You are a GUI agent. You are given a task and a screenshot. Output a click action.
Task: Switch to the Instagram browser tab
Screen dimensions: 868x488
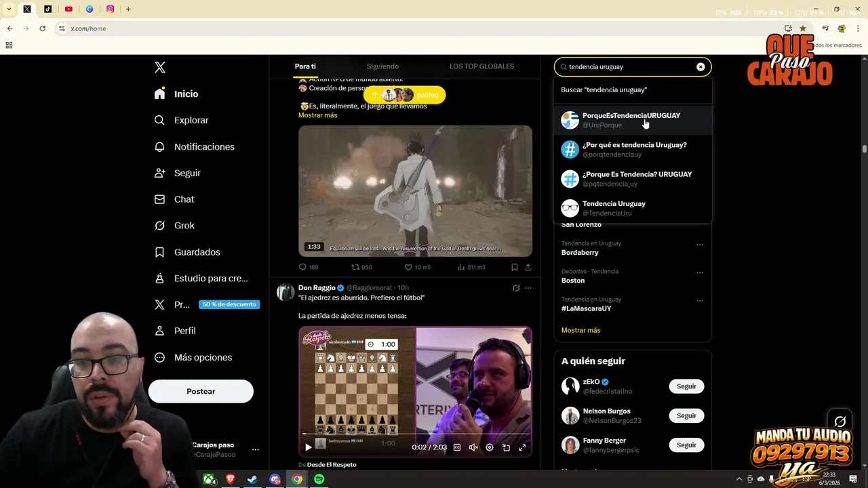[x=110, y=9]
